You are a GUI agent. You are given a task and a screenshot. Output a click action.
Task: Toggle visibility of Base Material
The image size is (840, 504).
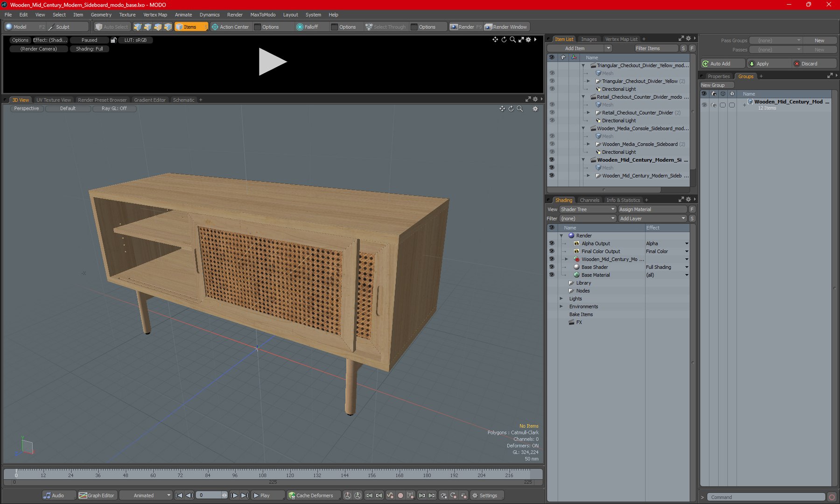[552, 275]
